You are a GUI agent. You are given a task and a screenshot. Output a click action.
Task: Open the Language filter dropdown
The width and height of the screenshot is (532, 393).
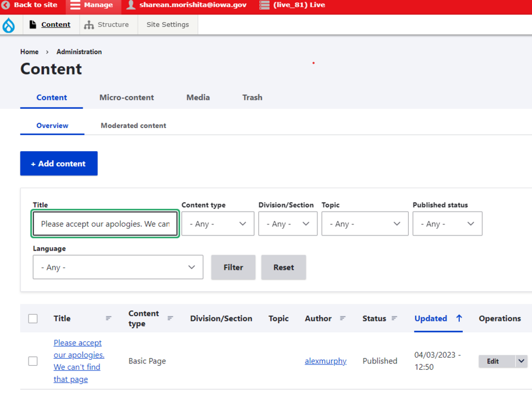118,267
